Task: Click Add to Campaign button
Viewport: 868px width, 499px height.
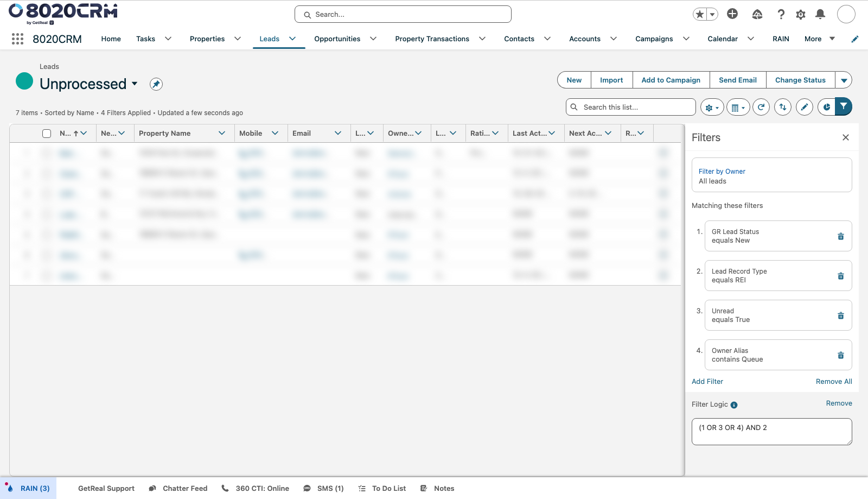Action: [671, 80]
